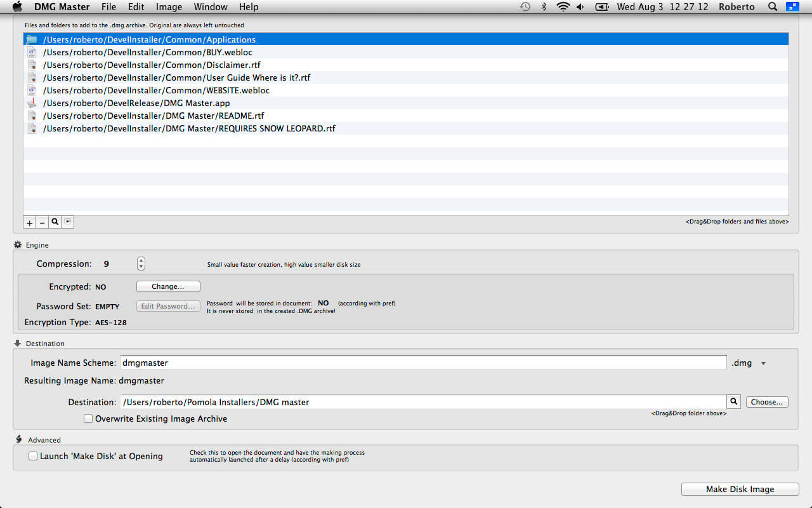Click the Time Machine menu bar icon
Image resolution: width=812 pixels, height=508 pixels.
coord(525,7)
